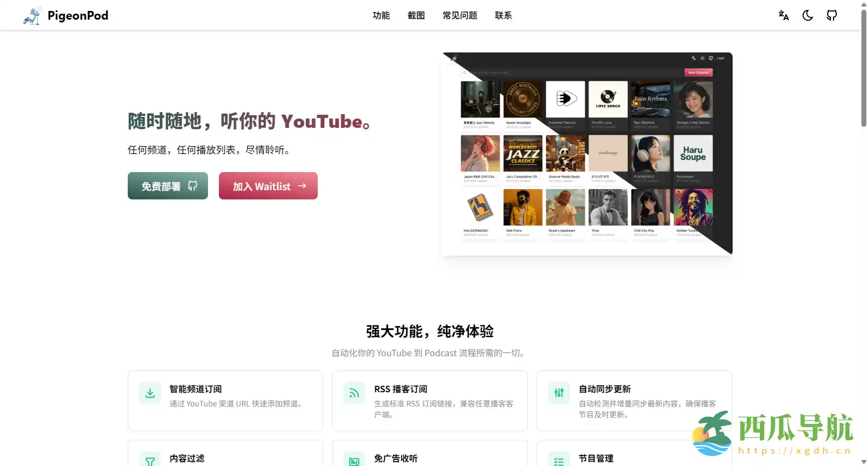Toggle dark mode with moon icon
868x466 pixels.
pos(807,15)
